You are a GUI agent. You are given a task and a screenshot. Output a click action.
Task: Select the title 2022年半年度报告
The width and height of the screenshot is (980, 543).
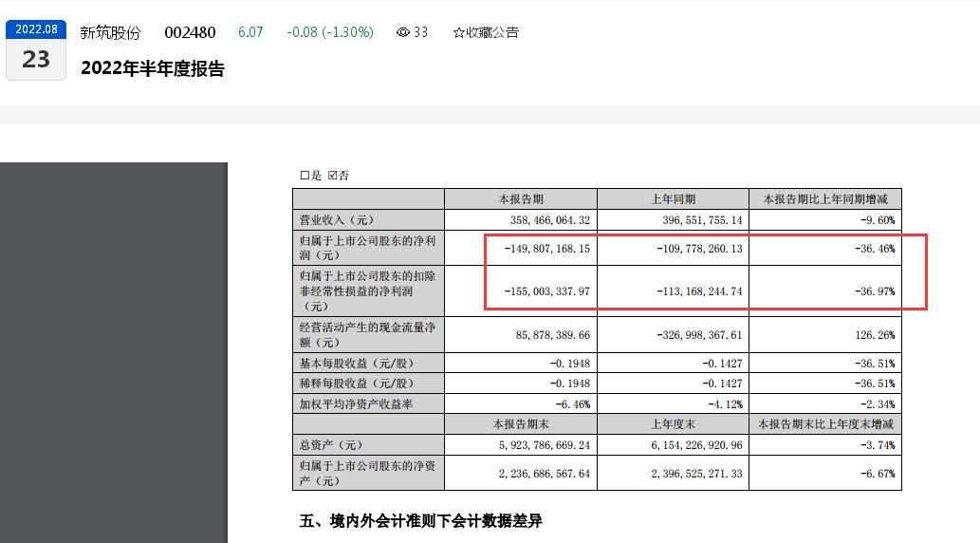click(x=153, y=68)
